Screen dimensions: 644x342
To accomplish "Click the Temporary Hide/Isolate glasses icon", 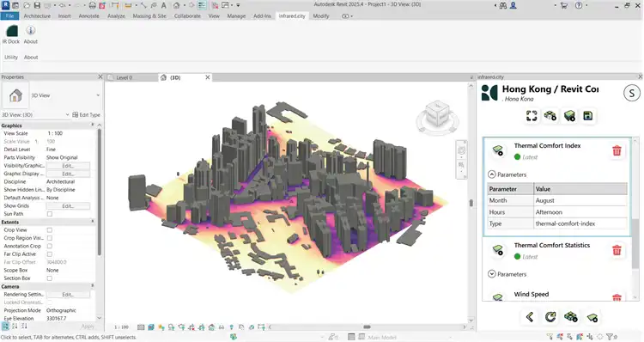I will tap(222, 327).
